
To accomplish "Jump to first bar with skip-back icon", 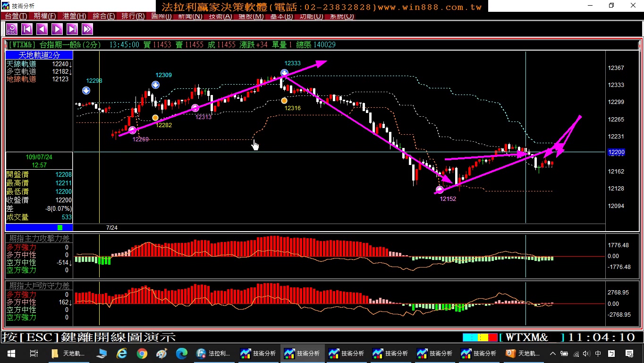I will (27, 29).
